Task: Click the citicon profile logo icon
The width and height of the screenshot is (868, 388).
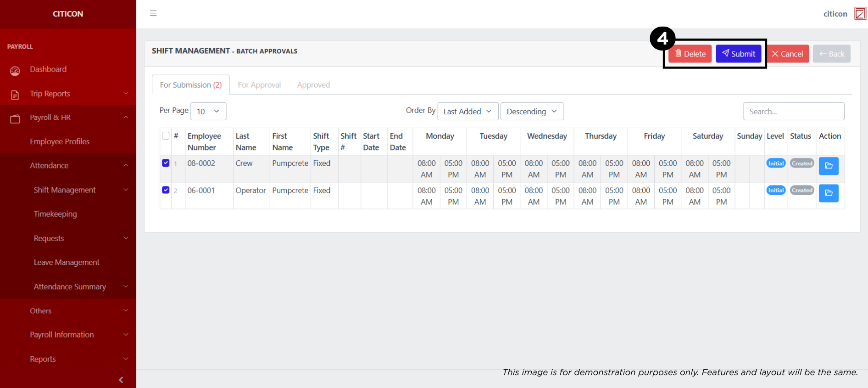Action: coord(860,14)
